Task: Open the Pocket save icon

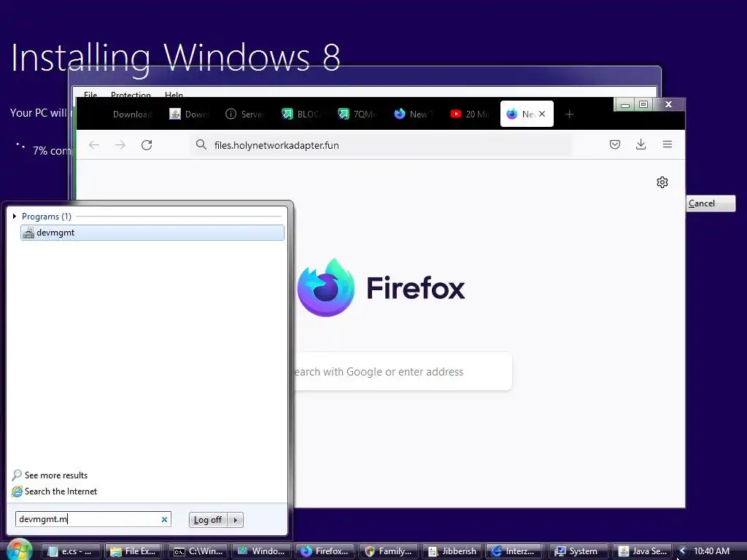Action: point(615,144)
